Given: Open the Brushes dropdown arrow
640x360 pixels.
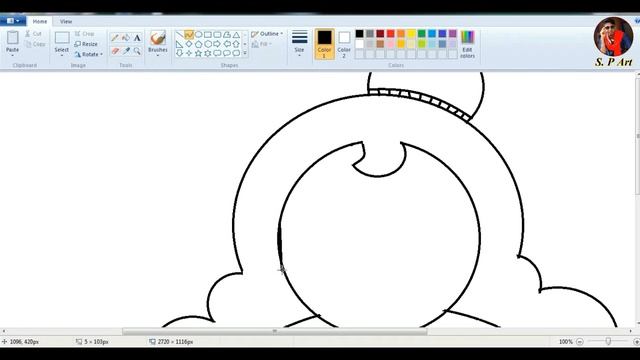Looking at the screenshot, I should tap(158, 56).
